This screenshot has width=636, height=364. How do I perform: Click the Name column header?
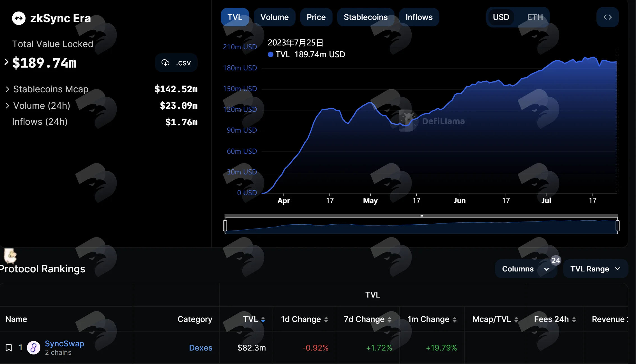(16, 319)
